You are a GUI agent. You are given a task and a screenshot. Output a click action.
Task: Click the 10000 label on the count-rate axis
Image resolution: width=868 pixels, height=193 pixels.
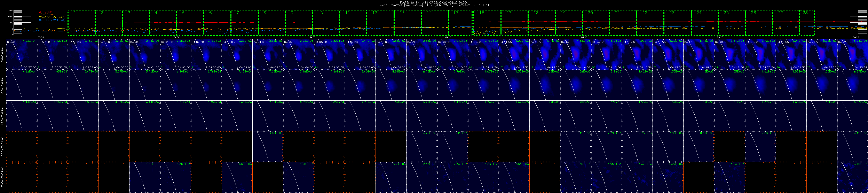click(x=9, y=11)
